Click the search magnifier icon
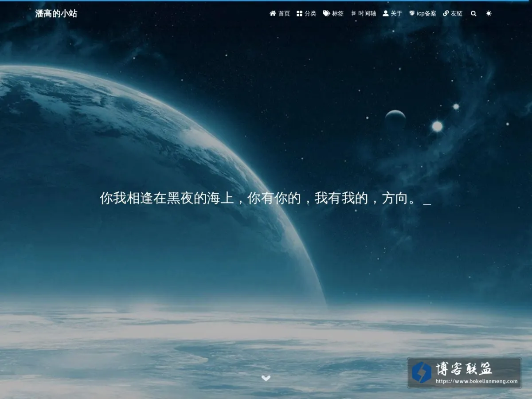The image size is (532, 399). [x=473, y=14]
